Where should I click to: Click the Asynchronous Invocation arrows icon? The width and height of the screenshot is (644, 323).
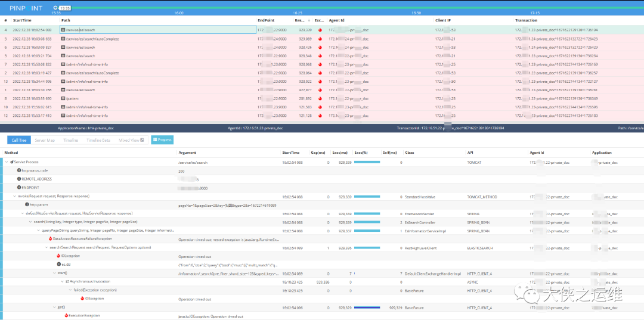coord(67,281)
